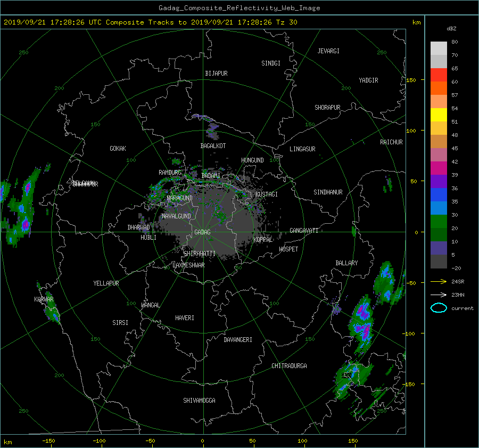Click the dBZ legend heading
The width and height of the screenshot is (479, 448).
(x=451, y=29)
